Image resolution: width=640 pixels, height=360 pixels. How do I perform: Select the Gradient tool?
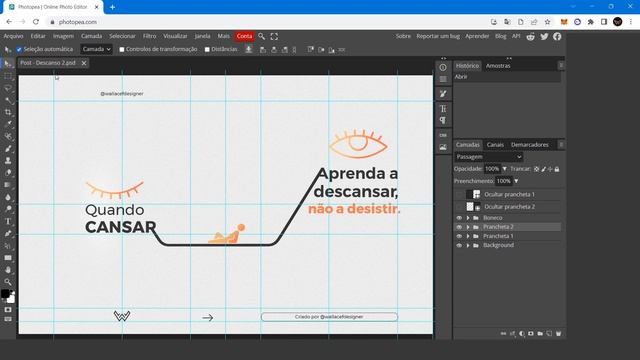click(8, 185)
